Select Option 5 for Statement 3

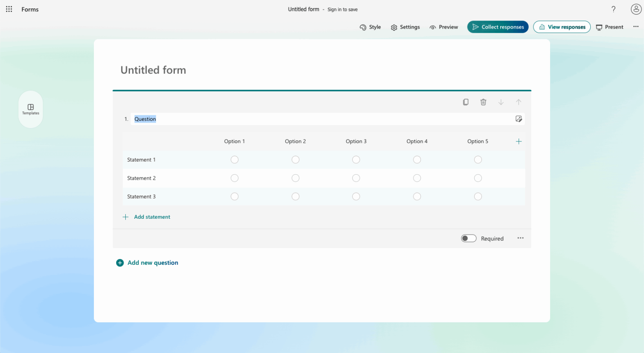click(x=478, y=196)
